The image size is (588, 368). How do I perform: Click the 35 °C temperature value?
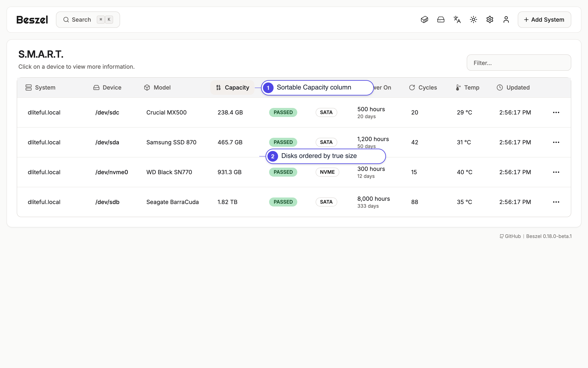tap(464, 202)
